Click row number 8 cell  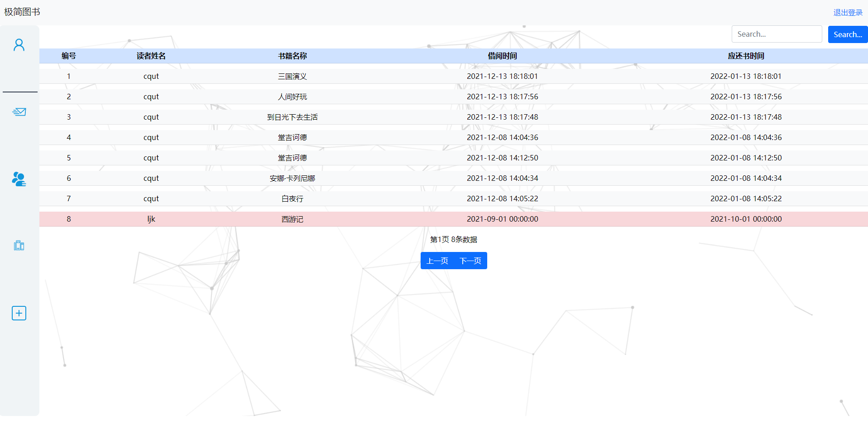click(69, 219)
